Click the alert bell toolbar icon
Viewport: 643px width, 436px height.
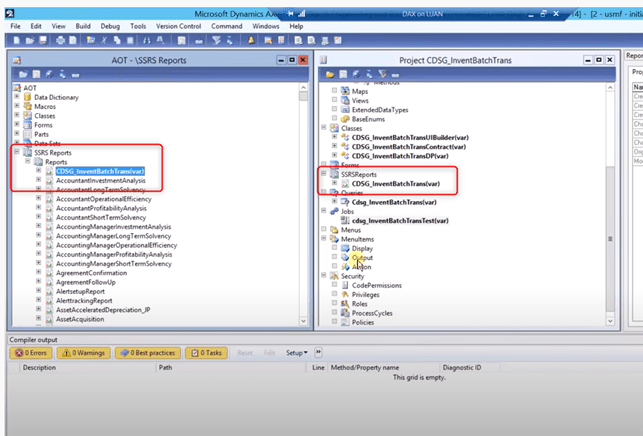point(251,40)
